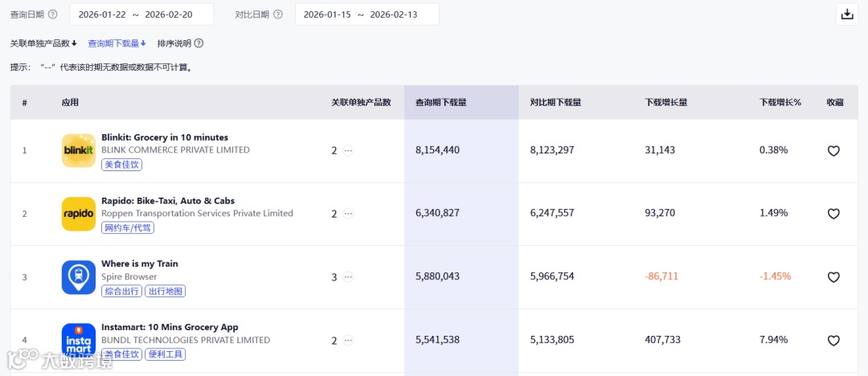Viewport: 868px width, 376px height.
Task: Favorite Blinkit with the heart icon
Action: [x=833, y=151]
